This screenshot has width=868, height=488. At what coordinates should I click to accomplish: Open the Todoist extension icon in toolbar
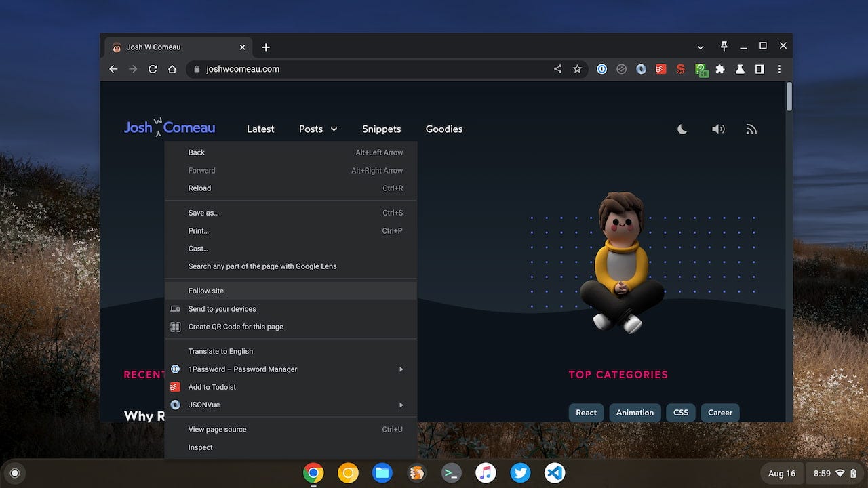pyautogui.click(x=660, y=69)
